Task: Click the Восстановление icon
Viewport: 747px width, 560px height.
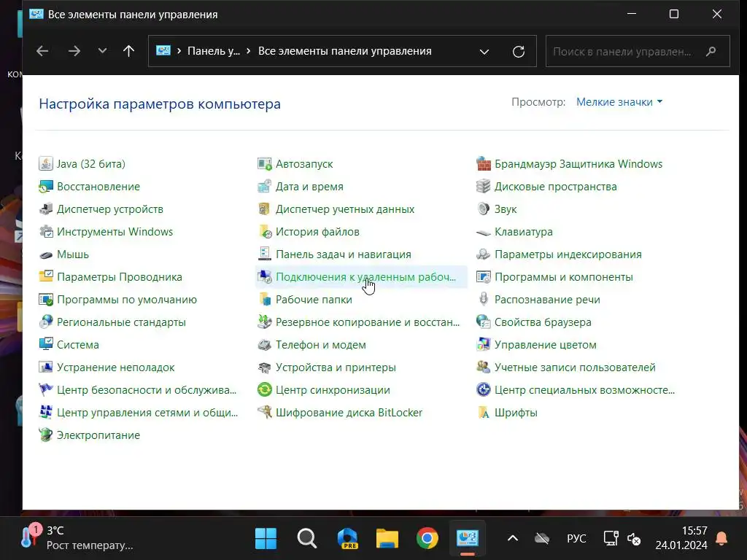Action: point(46,187)
